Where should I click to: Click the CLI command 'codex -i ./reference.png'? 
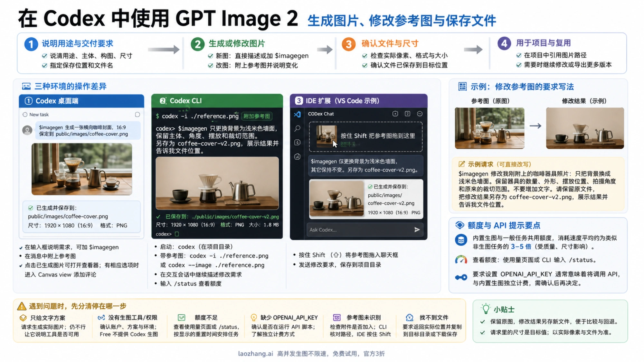click(x=200, y=116)
